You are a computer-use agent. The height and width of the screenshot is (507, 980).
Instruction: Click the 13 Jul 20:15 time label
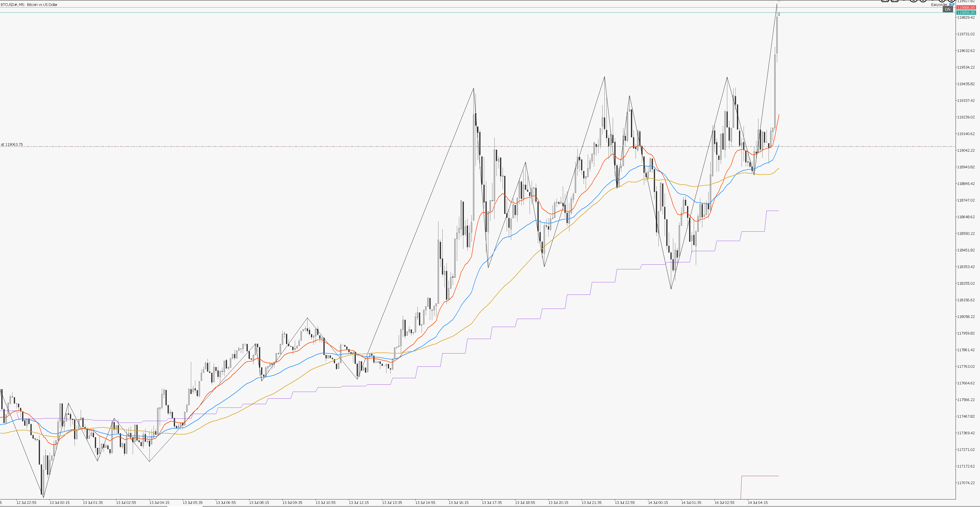pyautogui.click(x=558, y=503)
